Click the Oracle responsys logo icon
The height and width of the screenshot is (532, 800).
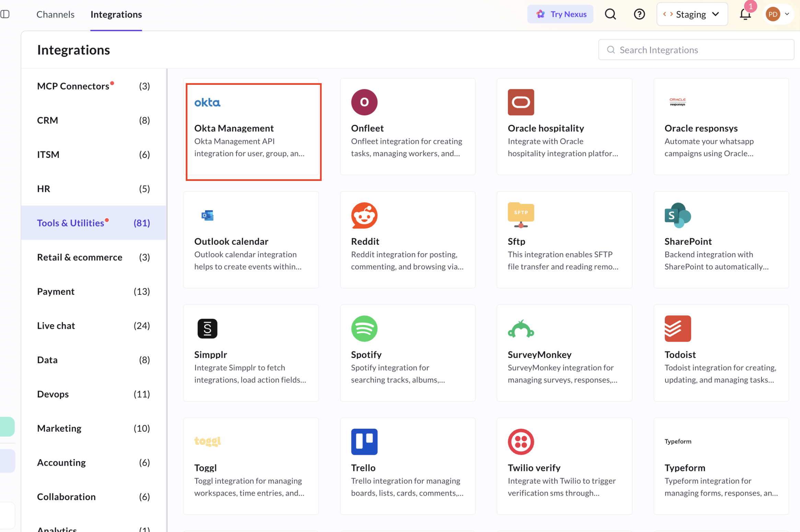pos(677,102)
